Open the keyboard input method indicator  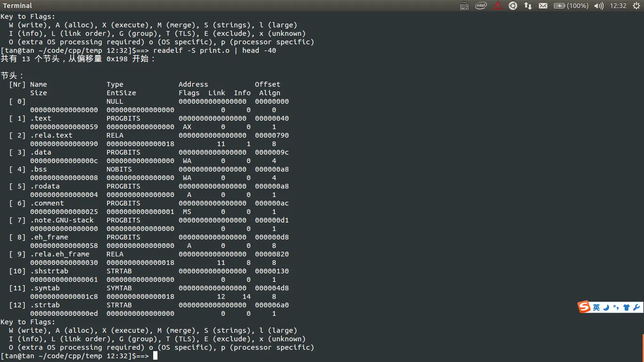click(464, 6)
